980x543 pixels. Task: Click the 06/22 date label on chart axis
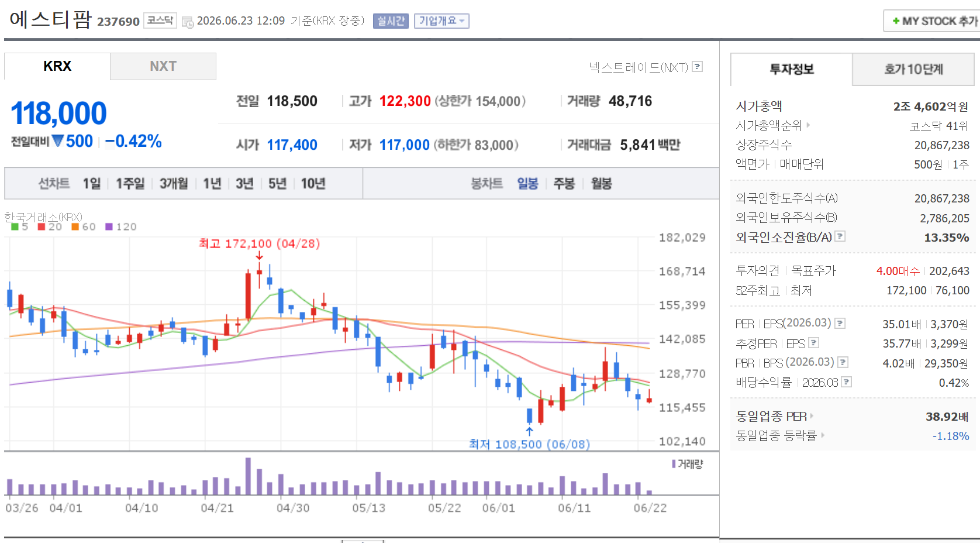coord(650,508)
